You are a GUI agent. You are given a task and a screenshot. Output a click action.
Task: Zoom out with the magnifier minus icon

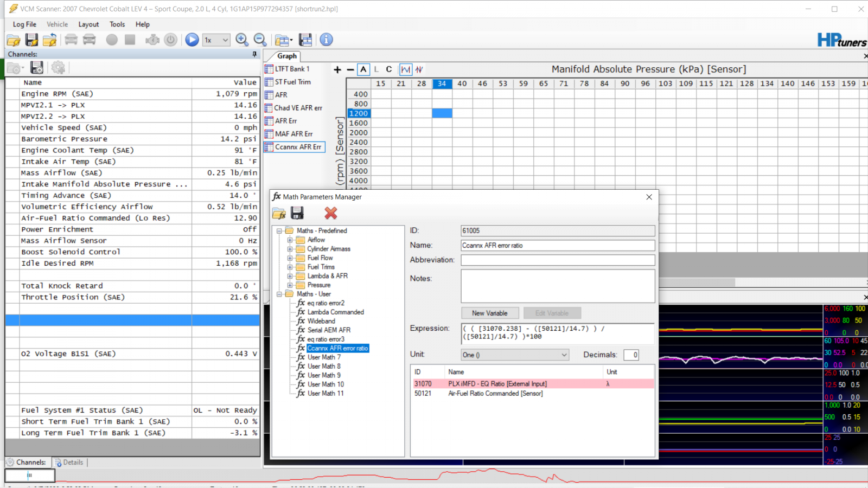point(260,40)
